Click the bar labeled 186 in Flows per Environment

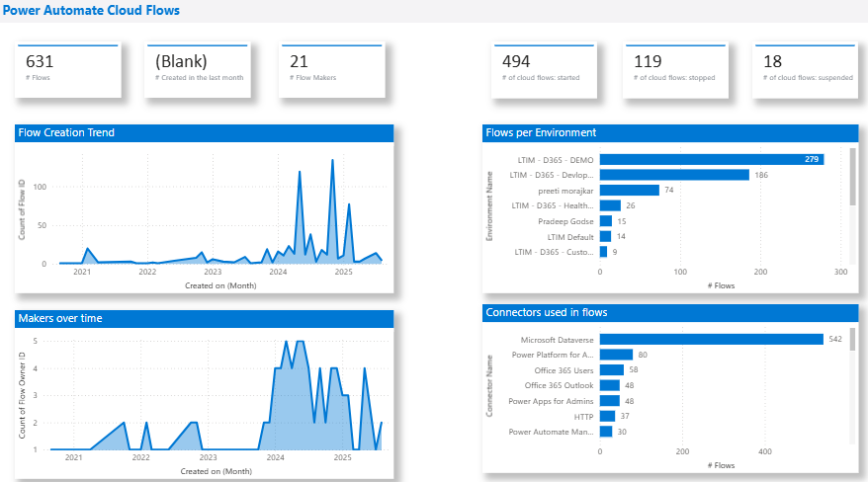[x=674, y=175]
